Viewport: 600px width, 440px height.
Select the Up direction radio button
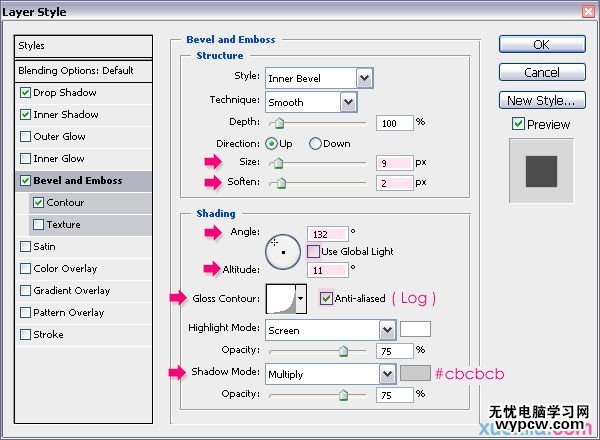(271, 144)
